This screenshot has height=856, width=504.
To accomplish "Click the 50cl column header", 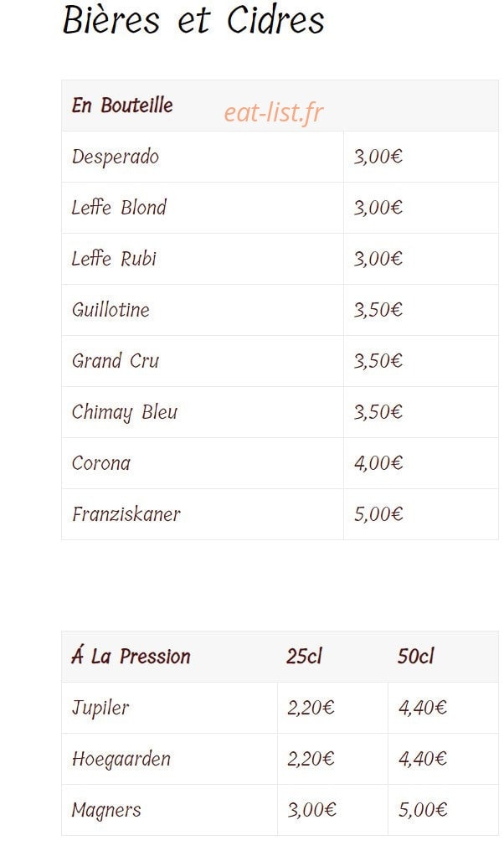I will tap(415, 656).
